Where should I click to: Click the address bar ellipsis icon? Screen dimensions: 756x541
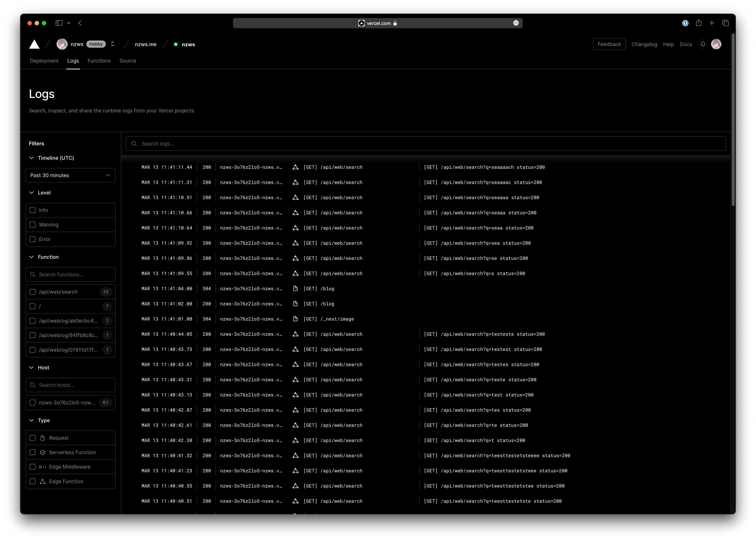pyautogui.click(x=516, y=23)
